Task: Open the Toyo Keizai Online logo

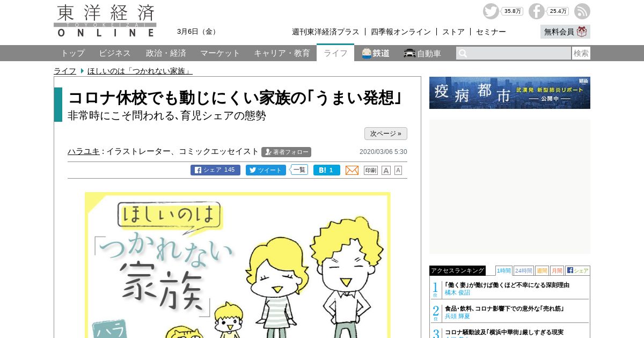Action: coord(105,21)
